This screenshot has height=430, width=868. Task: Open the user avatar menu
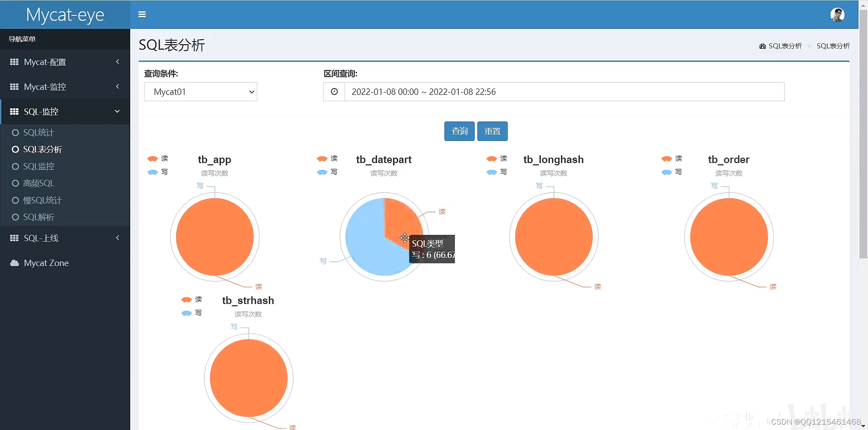coord(837,14)
